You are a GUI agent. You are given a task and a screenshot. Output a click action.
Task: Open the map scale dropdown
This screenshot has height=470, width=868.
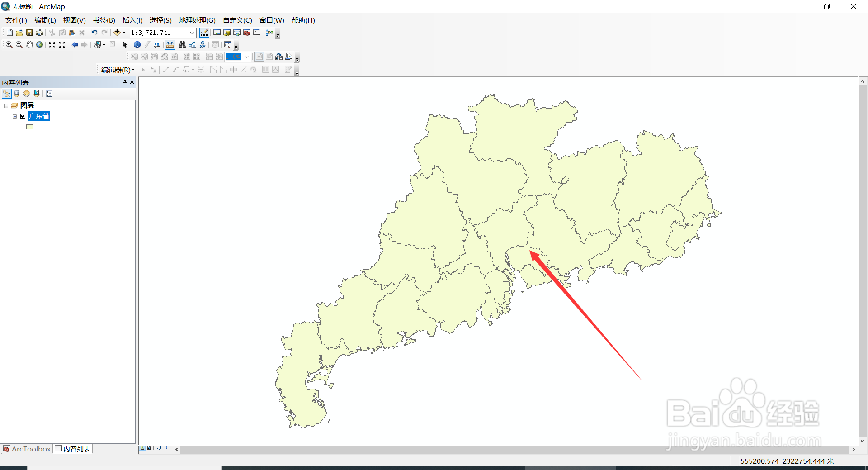click(x=192, y=32)
